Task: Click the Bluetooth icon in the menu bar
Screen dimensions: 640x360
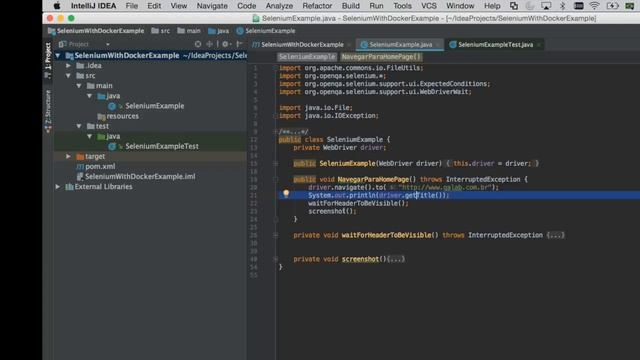Action: click(x=562, y=6)
